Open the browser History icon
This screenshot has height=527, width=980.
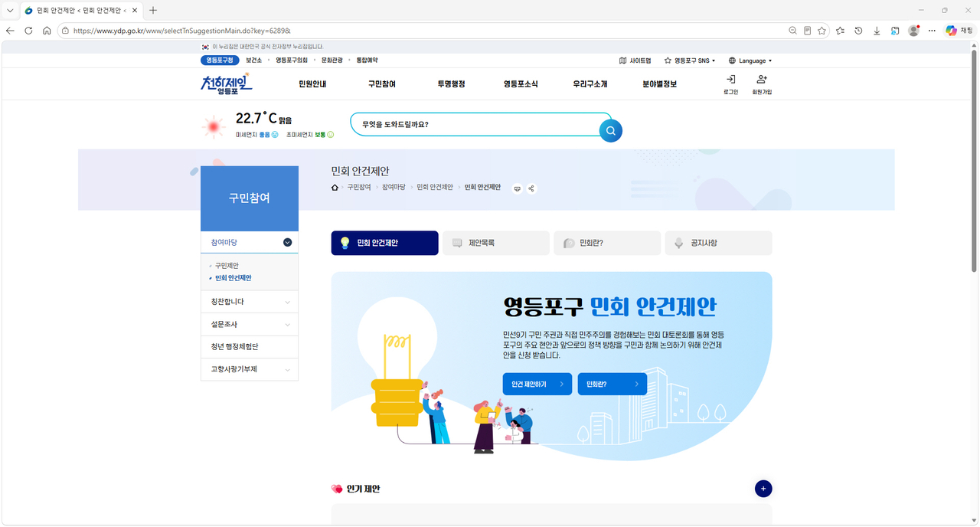[858, 31]
